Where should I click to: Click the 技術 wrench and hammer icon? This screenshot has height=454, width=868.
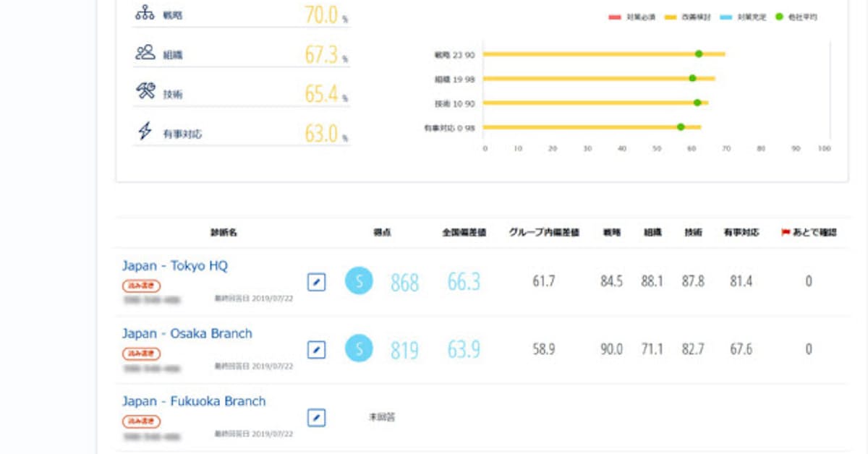point(145,91)
